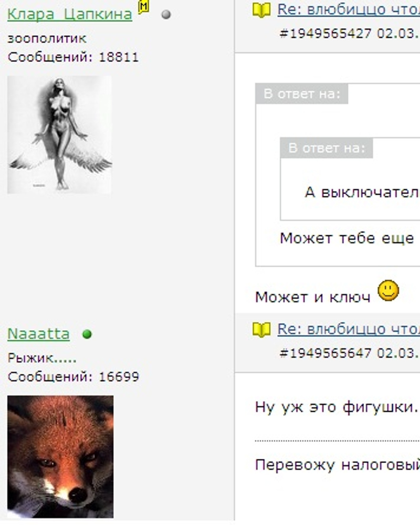This screenshot has width=420, height=525.
Task: Click the angel avatar of Клара Цапкина
Action: click(x=60, y=134)
